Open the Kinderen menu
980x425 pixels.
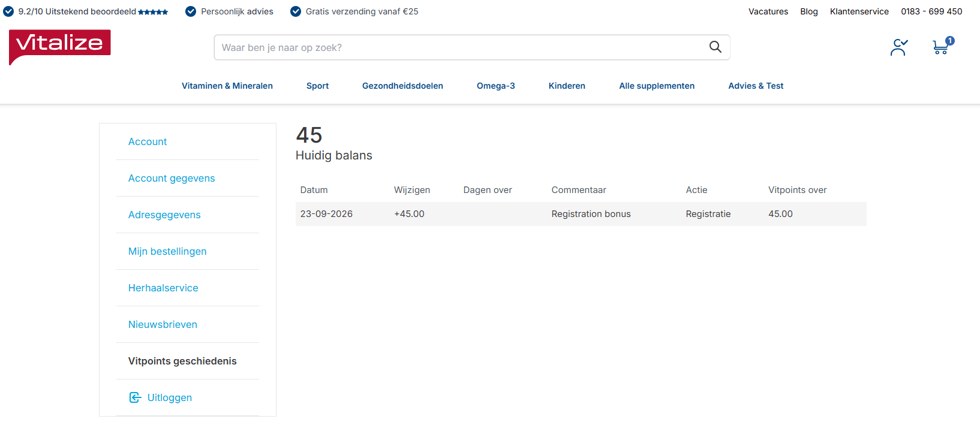click(x=567, y=86)
